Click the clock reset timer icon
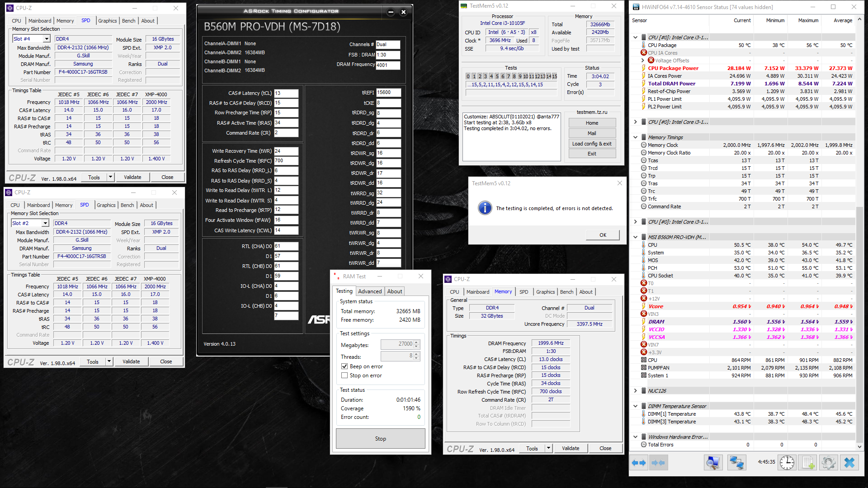 click(787, 463)
